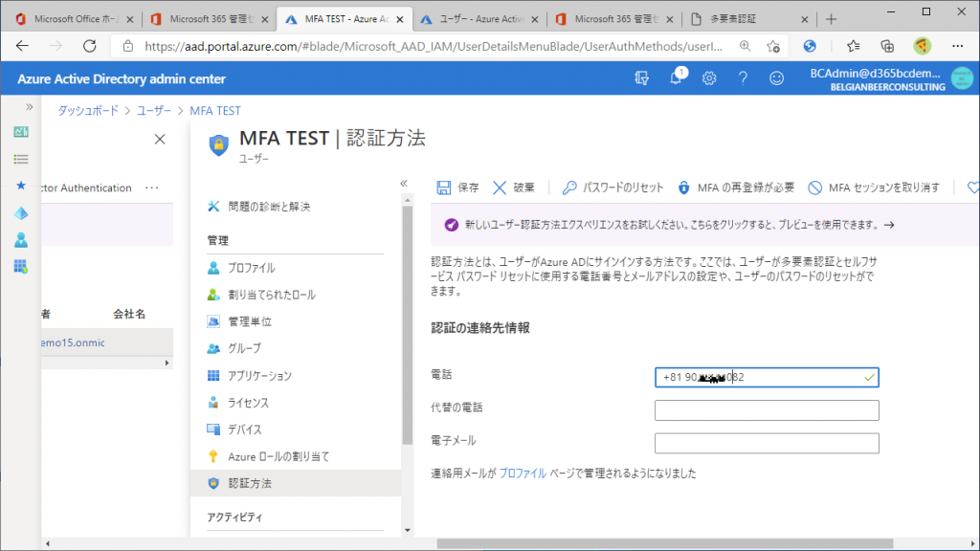The image size is (980, 551).
Task: Reload the page with refresh icon
Action: 90,46
